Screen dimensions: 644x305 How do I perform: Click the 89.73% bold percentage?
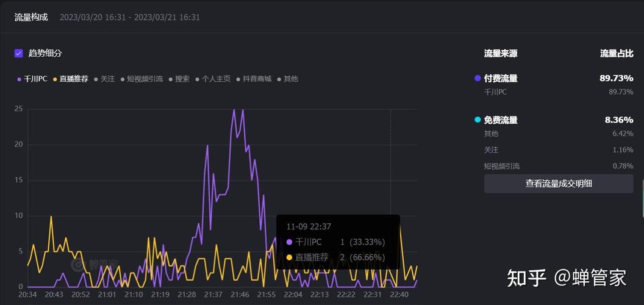pos(616,79)
